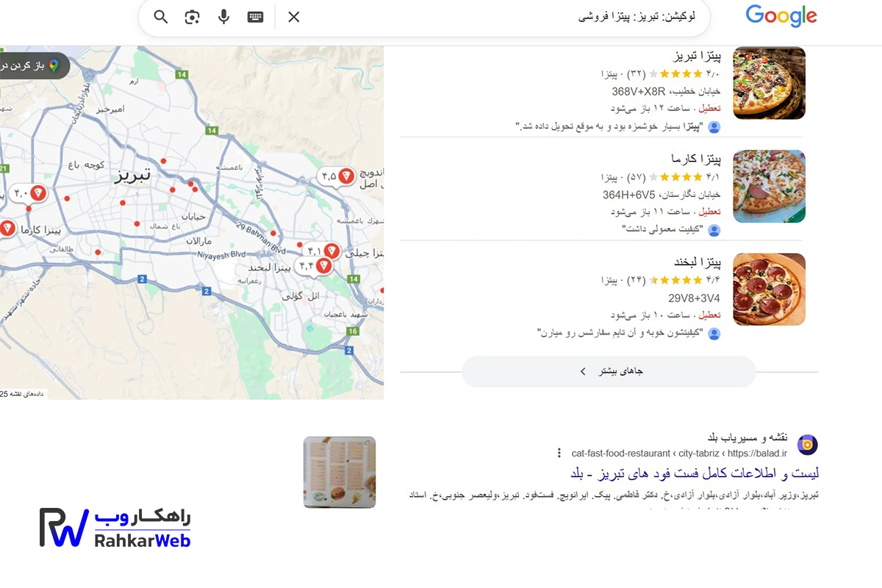Click the balad.ir breadcrumb URL
The image size is (882, 588).
(679, 453)
